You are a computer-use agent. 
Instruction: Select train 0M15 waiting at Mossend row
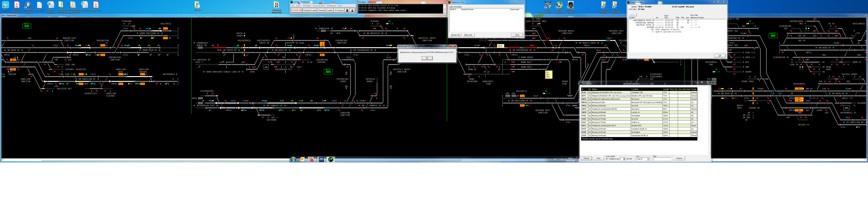[x=639, y=99]
